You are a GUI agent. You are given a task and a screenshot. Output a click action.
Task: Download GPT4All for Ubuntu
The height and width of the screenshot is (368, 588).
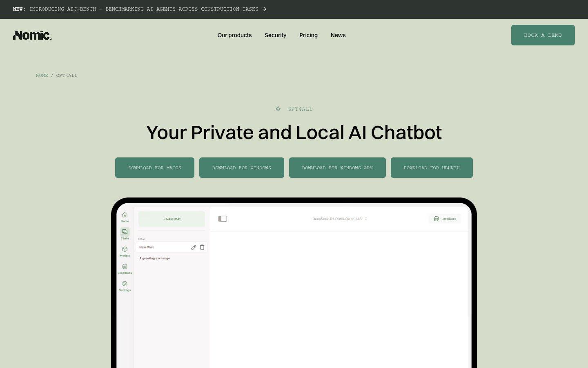click(432, 168)
